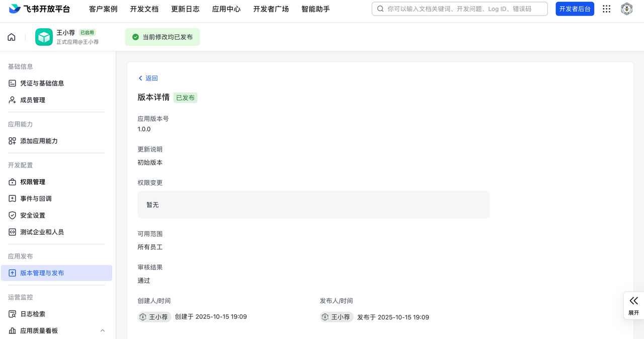644x339 pixels.
Task: Open the 开发文档 menu
Action: [144, 9]
